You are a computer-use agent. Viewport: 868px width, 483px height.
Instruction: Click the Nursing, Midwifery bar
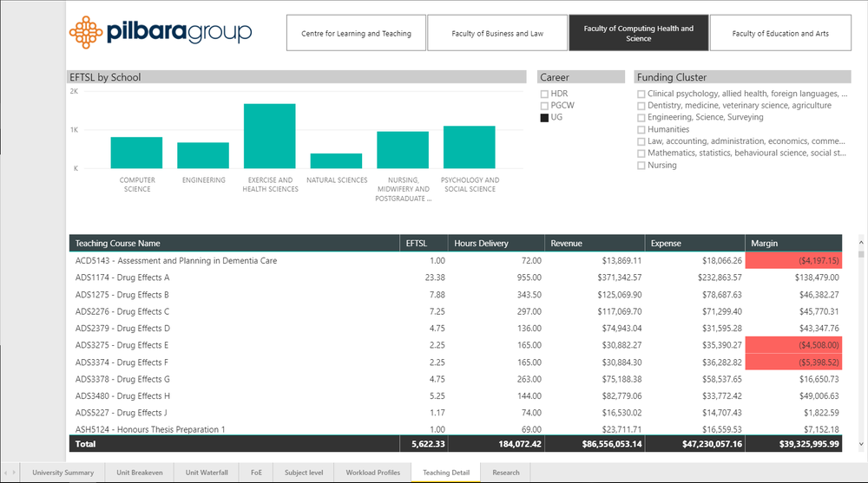coord(403,150)
